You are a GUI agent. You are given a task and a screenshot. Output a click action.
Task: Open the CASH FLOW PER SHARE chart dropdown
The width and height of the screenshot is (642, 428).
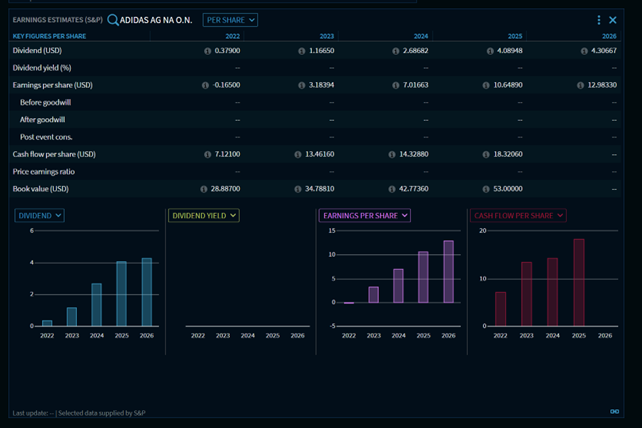point(518,215)
